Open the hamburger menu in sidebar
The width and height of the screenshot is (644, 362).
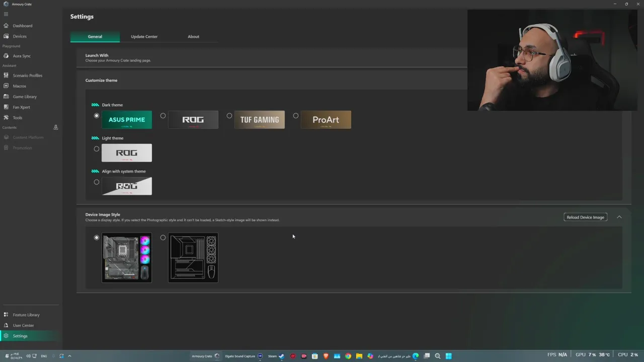pos(6,14)
